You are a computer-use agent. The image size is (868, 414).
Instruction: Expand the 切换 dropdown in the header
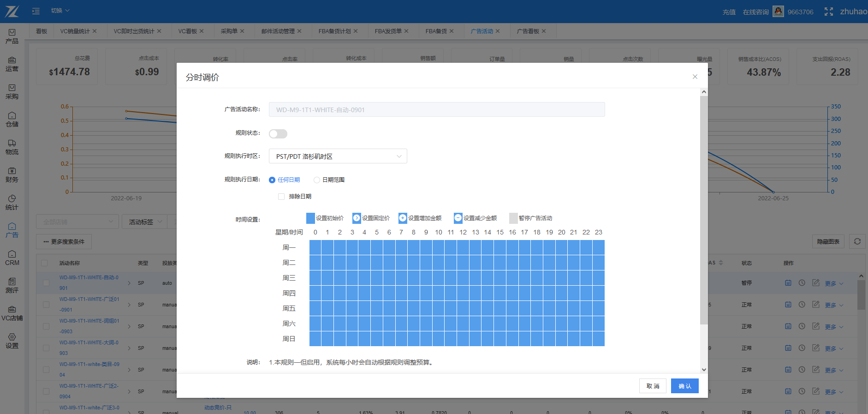[60, 11]
